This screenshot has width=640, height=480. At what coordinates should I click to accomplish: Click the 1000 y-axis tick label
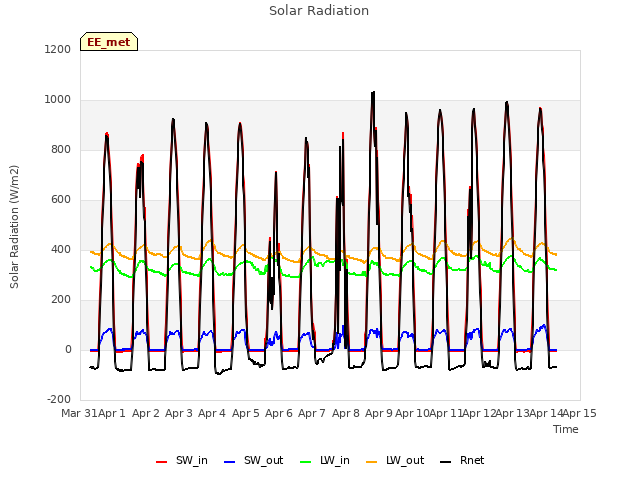click(x=58, y=100)
